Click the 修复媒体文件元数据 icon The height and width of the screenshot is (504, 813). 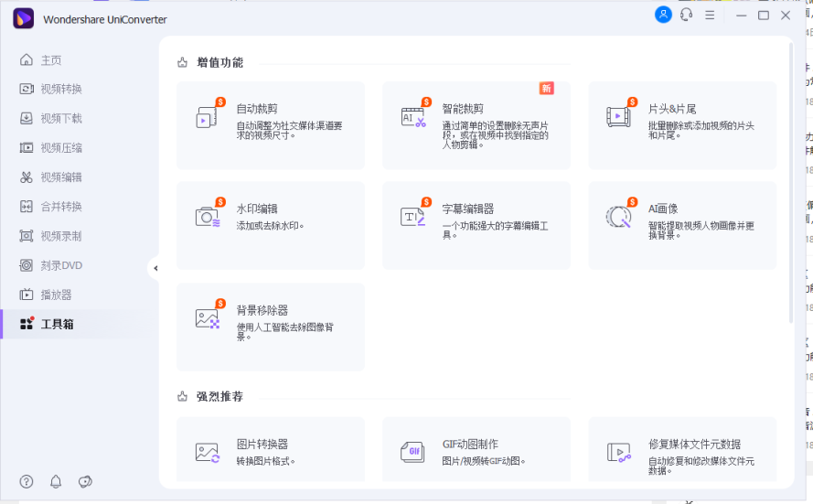(618, 453)
